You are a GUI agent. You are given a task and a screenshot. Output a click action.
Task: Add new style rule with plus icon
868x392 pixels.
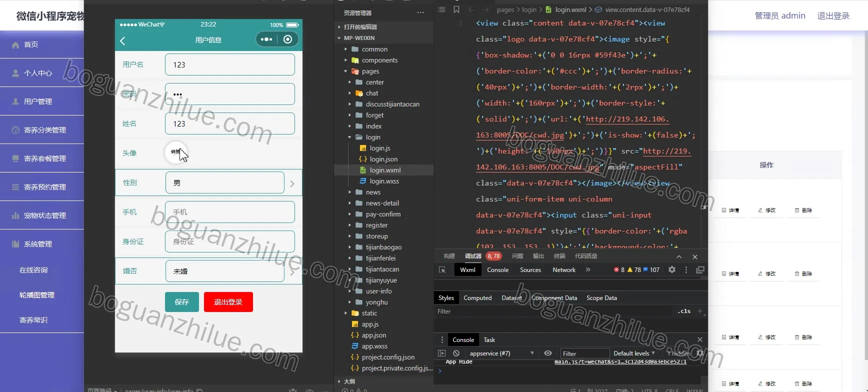[x=700, y=311]
